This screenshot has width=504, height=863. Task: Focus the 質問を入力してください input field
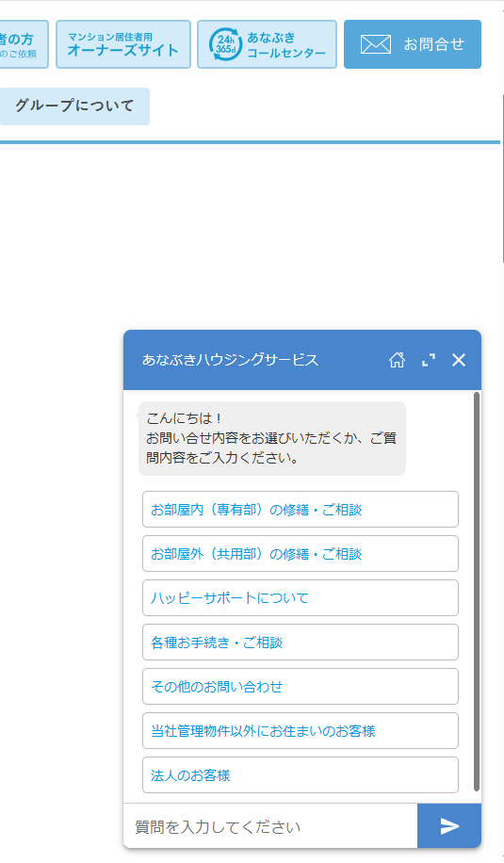coord(270,826)
